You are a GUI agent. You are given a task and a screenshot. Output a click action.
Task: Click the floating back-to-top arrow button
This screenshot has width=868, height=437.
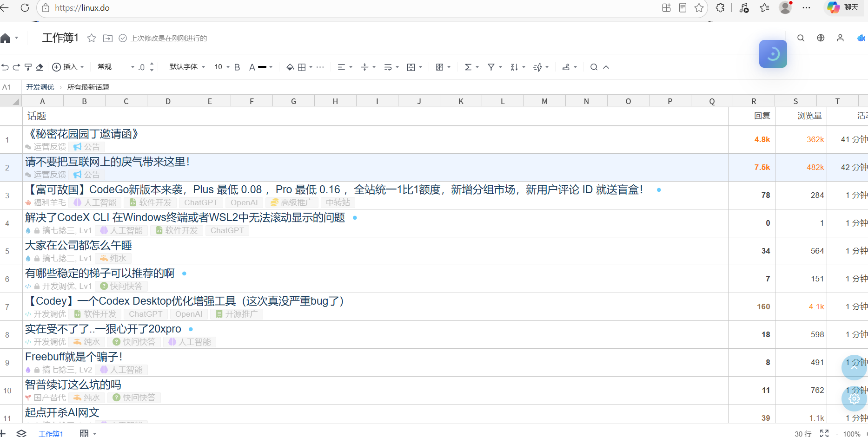click(x=855, y=367)
